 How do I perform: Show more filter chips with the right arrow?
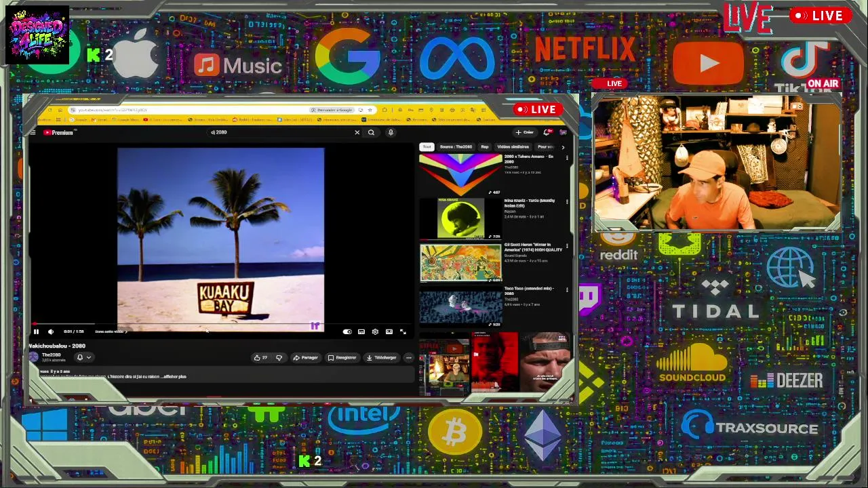point(562,147)
